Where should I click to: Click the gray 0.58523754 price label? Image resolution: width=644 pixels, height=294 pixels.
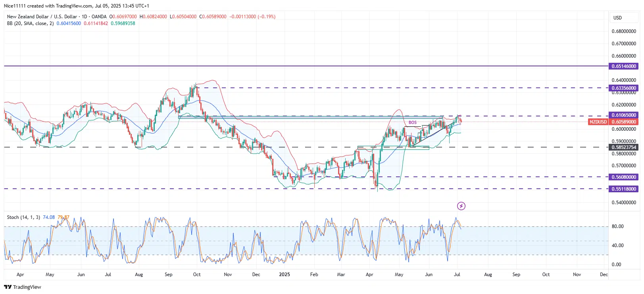click(624, 147)
